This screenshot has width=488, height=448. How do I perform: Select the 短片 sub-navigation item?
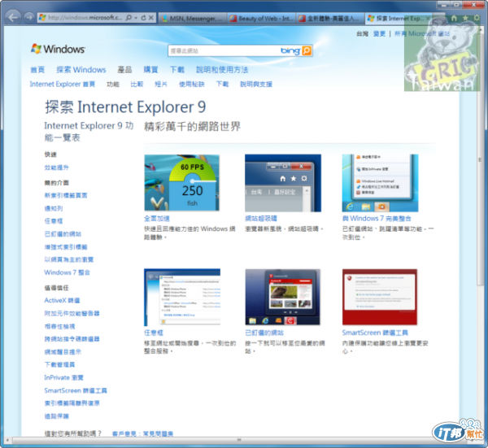[160, 84]
